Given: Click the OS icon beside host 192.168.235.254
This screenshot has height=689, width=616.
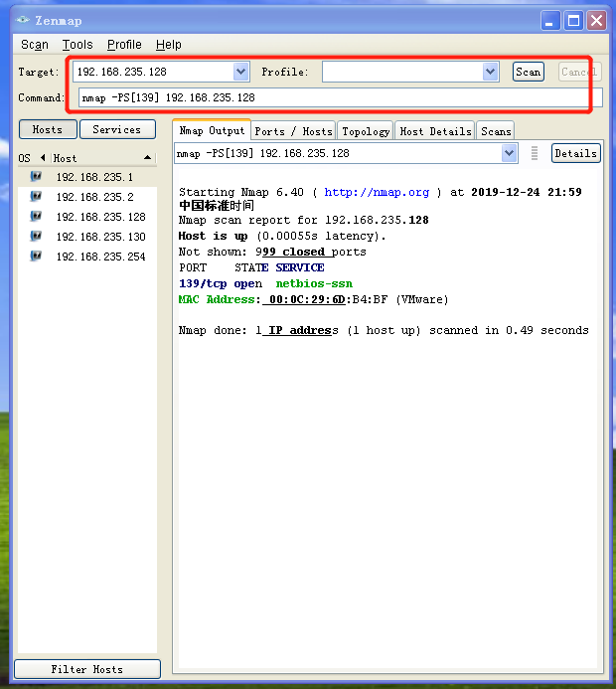Looking at the screenshot, I should coord(36,257).
